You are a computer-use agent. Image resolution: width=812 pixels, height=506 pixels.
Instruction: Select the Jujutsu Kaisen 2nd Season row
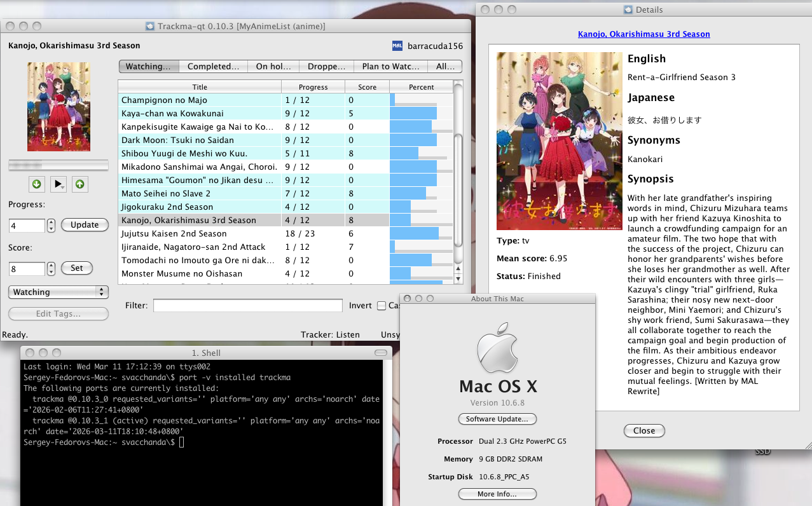pos(286,233)
